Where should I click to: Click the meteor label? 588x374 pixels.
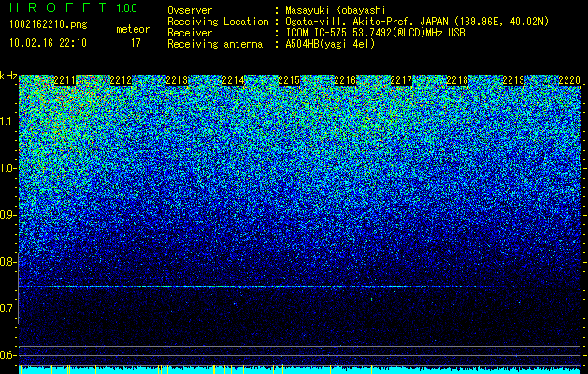133,29
